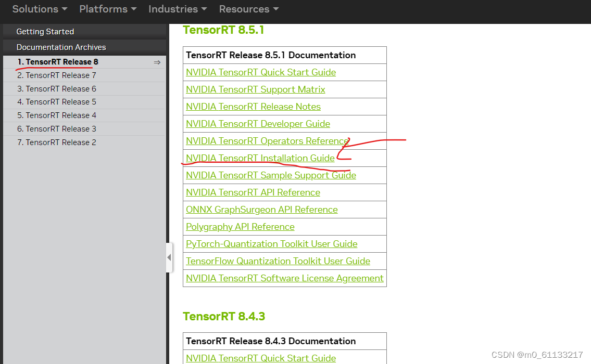591x364 pixels.
Task: Click the TensorRT 8.4.3 green heading
Action: click(x=224, y=316)
